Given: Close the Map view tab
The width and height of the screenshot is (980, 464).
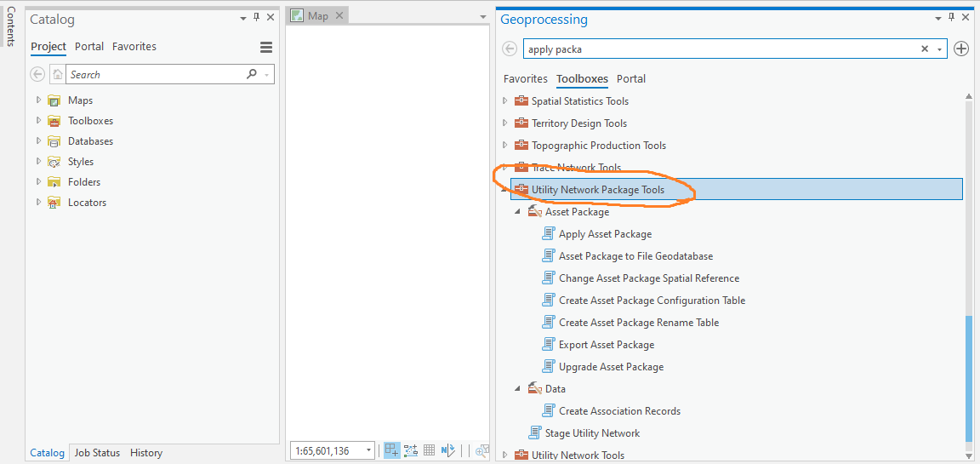Looking at the screenshot, I should point(339,16).
